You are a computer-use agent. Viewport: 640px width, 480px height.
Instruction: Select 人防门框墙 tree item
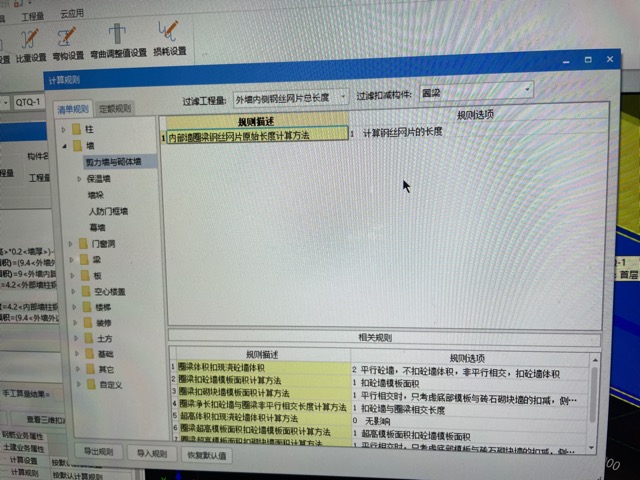pyautogui.click(x=108, y=211)
